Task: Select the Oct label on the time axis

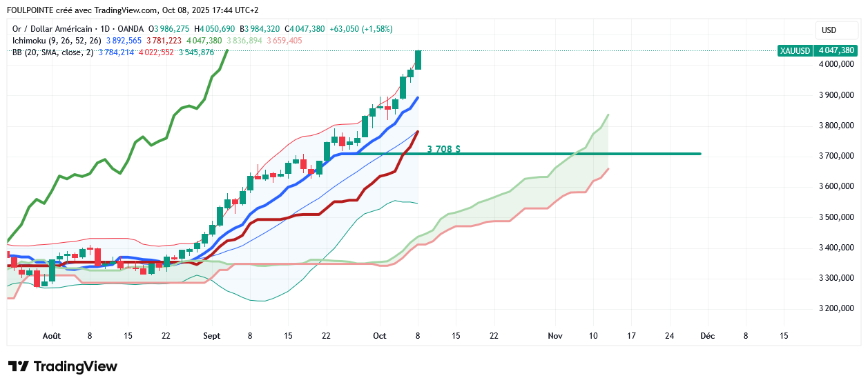Action: (379, 336)
